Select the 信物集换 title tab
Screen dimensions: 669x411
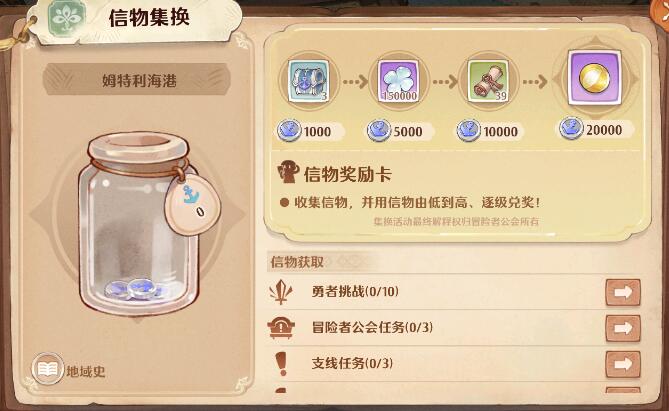(x=149, y=18)
